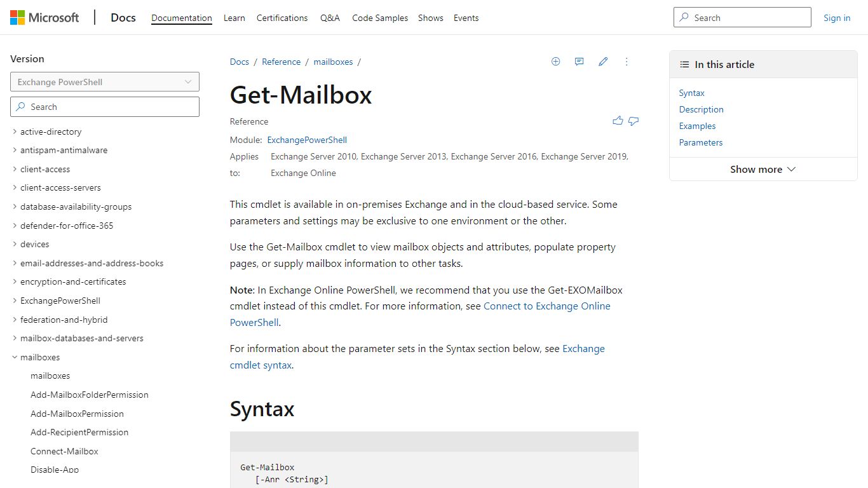868x488 pixels.
Task: Open the Documentation nav tab
Action: coord(182,18)
